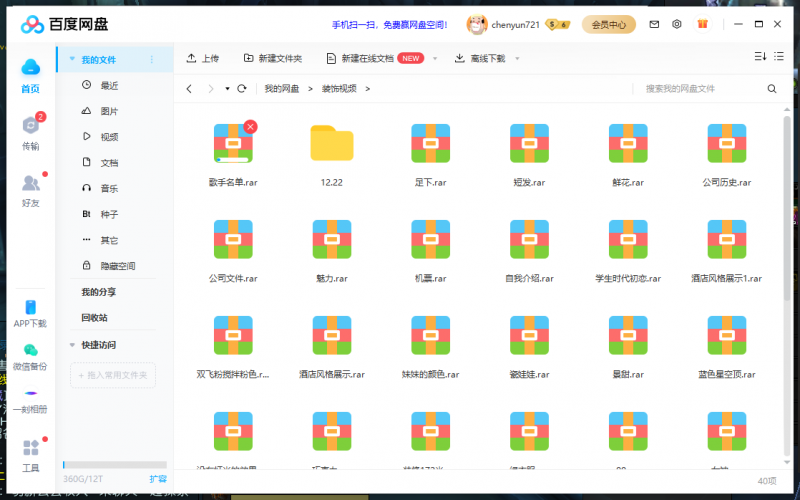Open the mail message icon in title bar
Screen dimensions: 800x500
tap(654, 24)
